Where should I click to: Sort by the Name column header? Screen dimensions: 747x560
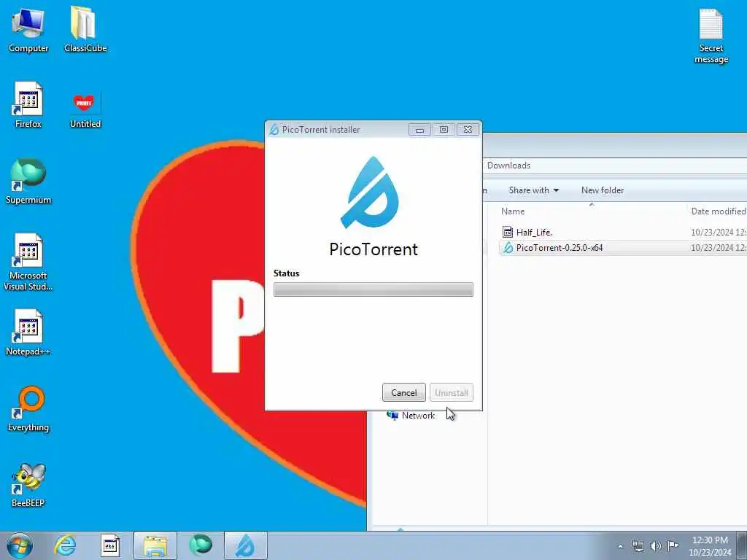click(513, 211)
